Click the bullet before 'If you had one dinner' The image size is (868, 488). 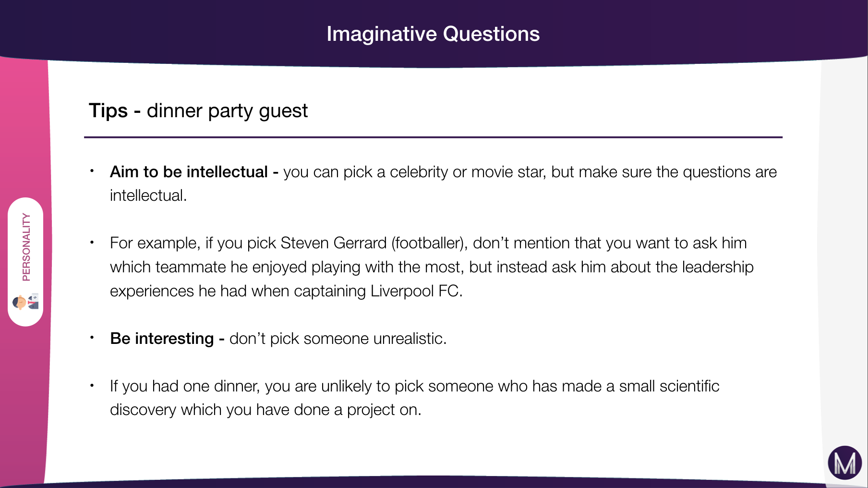point(92,385)
